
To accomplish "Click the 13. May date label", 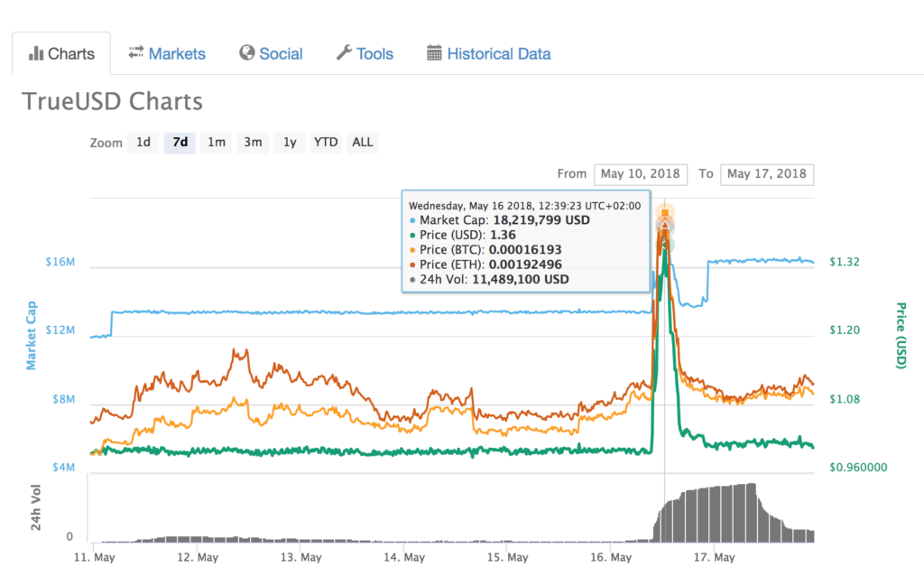I will click(x=301, y=557).
